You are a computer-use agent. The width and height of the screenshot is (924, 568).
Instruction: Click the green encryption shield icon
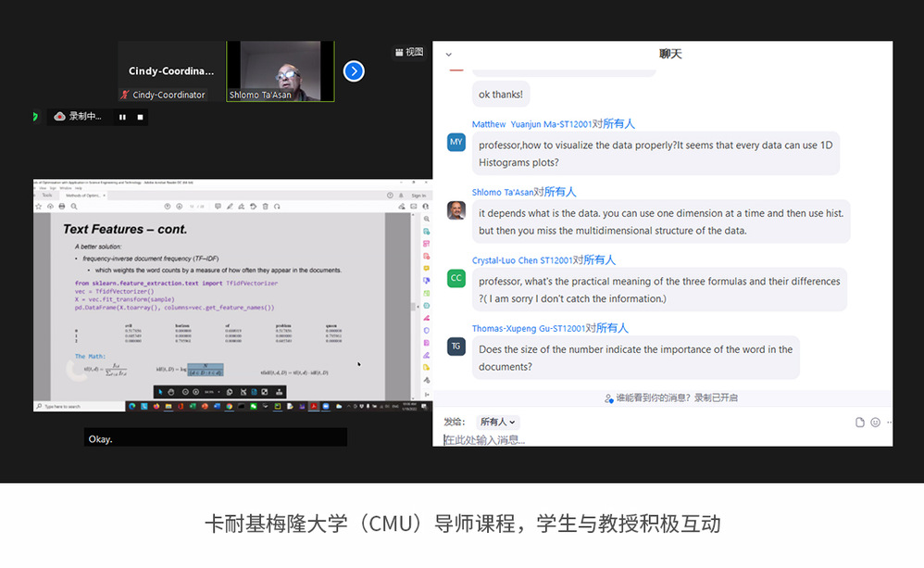click(35, 117)
